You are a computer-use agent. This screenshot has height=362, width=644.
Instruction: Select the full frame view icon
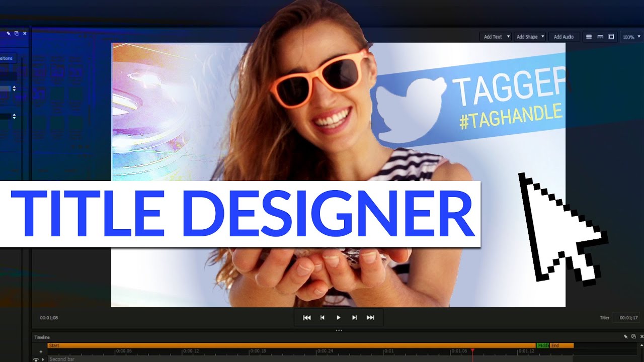click(611, 37)
